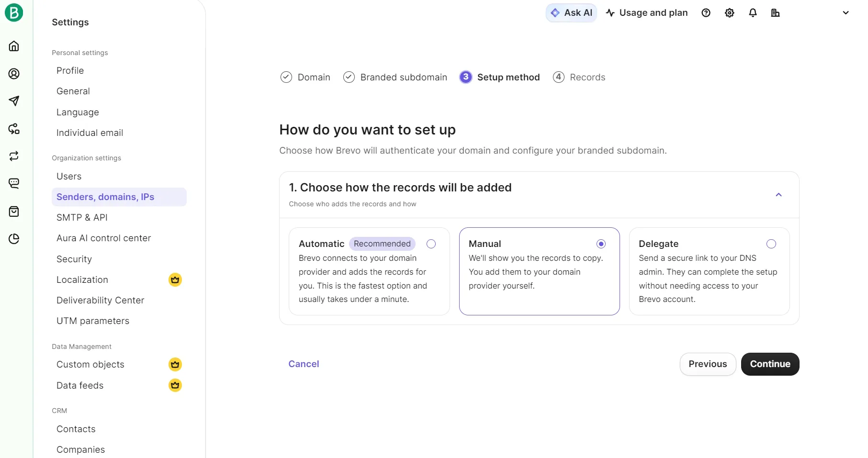Click crown badge next to Data feeds
The image size is (868, 458).
point(175,385)
